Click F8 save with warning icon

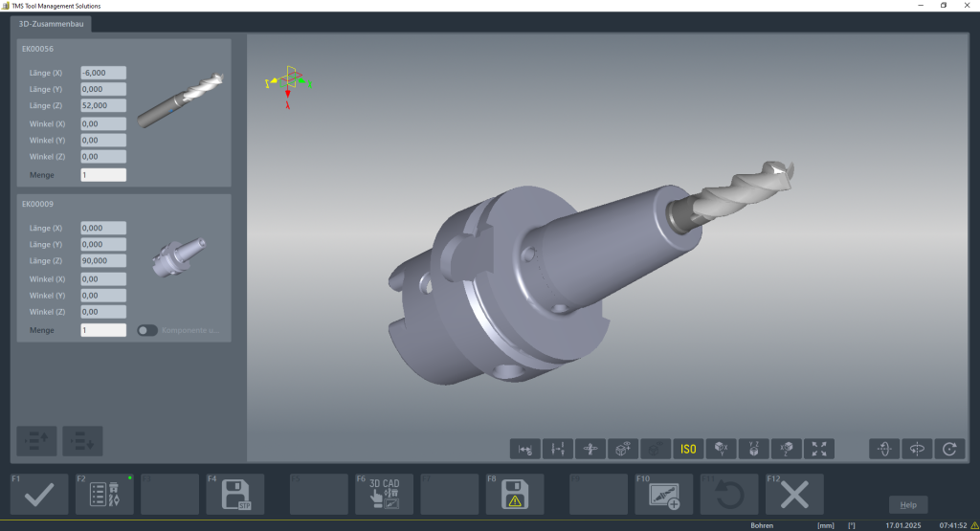point(515,495)
